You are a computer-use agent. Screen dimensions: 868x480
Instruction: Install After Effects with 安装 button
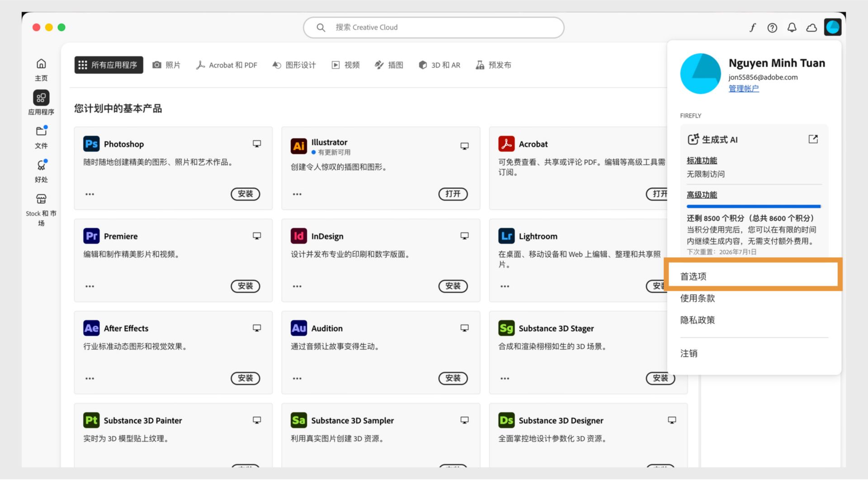pos(245,378)
